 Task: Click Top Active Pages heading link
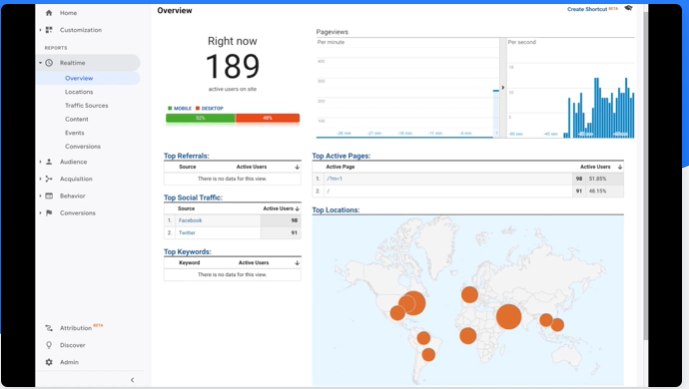341,156
